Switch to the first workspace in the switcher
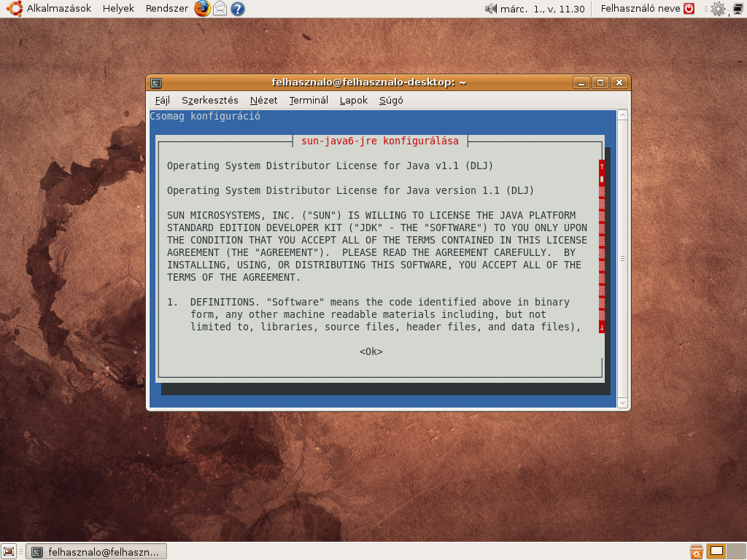 click(716, 551)
